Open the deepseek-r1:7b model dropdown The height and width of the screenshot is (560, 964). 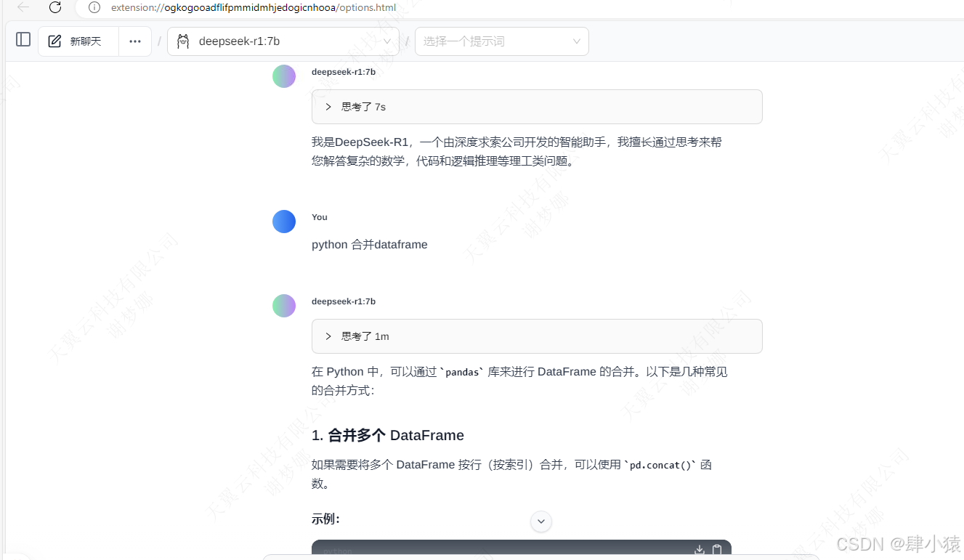coord(283,41)
